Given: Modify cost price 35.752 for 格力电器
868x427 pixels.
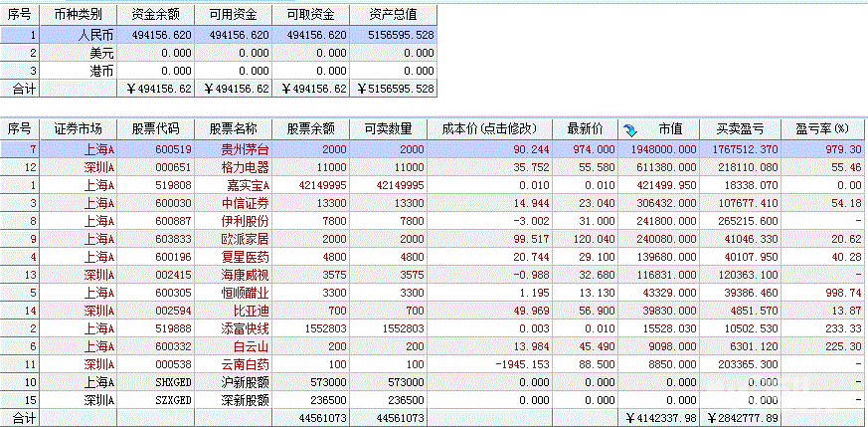Looking at the screenshot, I should (x=531, y=167).
